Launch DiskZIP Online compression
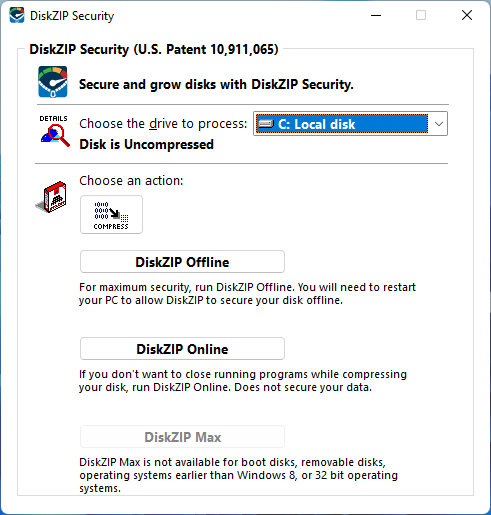 coord(182,349)
